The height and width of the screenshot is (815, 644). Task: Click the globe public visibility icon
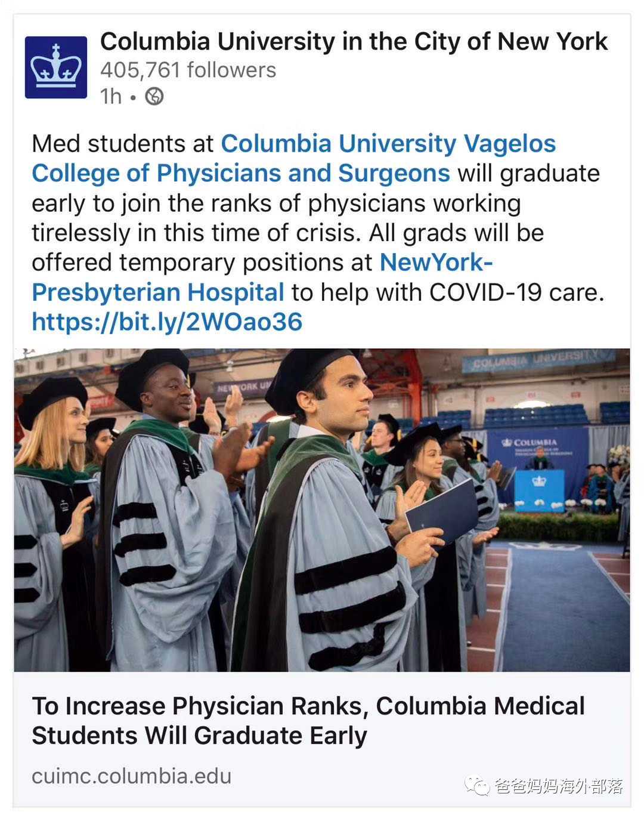[154, 96]
